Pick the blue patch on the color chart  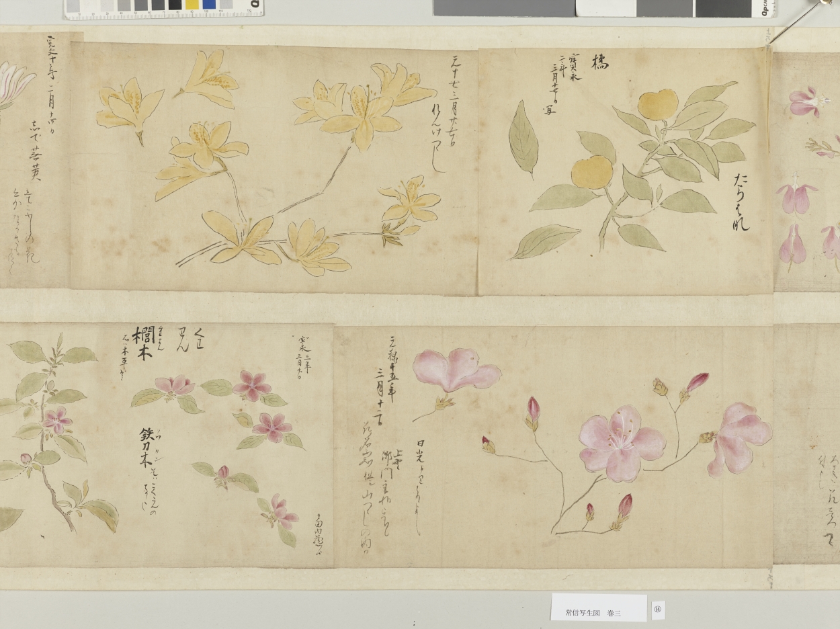click(x=209, y=5)
